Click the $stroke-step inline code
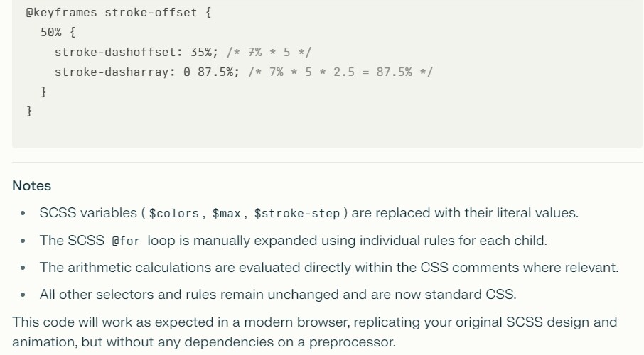Viewport: 644px width, 355px height. pyautogui.click(x=297, y=214)
